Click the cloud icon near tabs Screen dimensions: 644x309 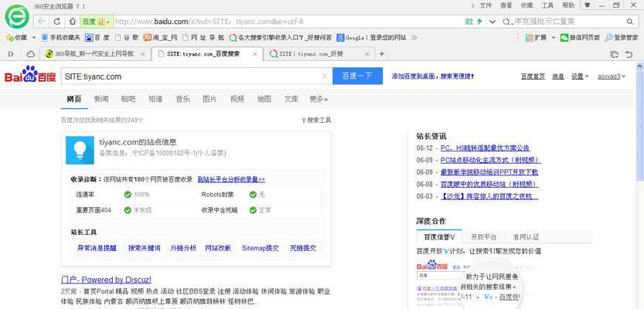tap(30, 54)
